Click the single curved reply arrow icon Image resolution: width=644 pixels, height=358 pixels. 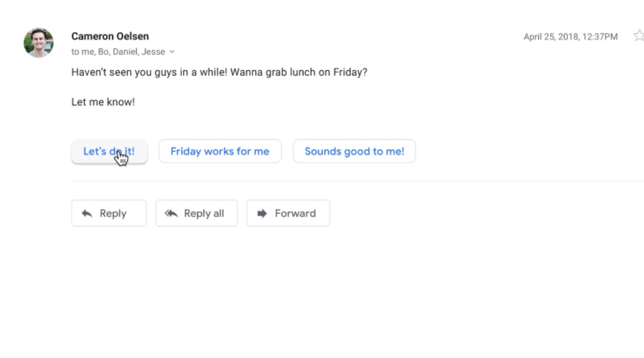tap(86, 214)
